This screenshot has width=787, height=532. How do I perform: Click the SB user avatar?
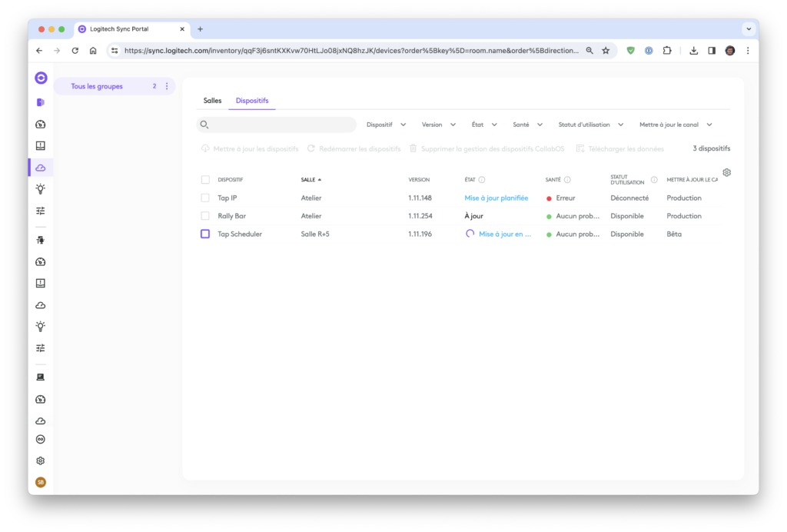click(41, 482)
